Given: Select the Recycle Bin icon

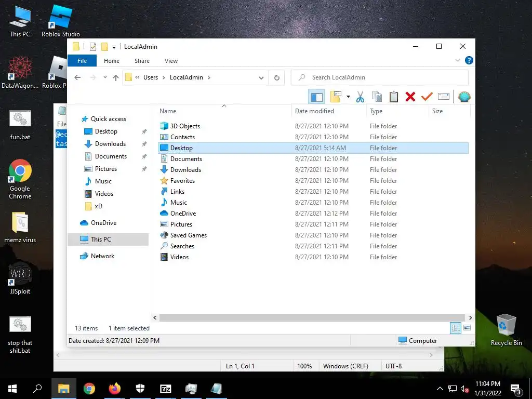Looking at the screenshot, I should tap(506, 329).
